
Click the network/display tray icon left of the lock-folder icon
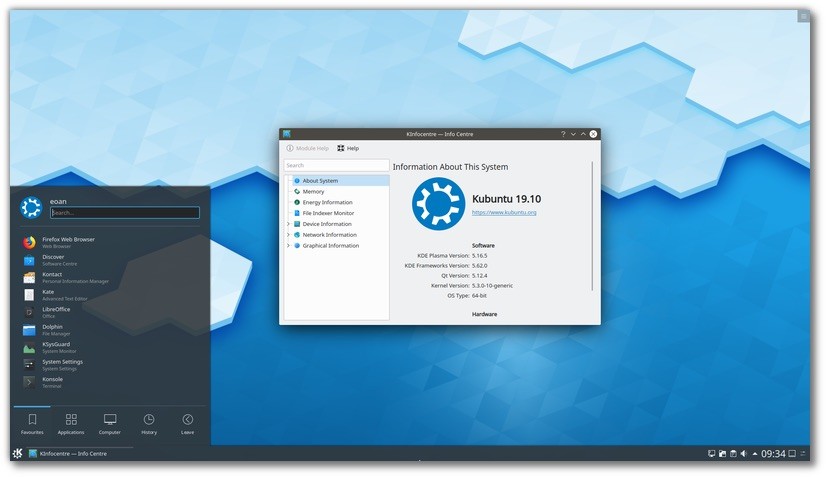pos(711,454)
